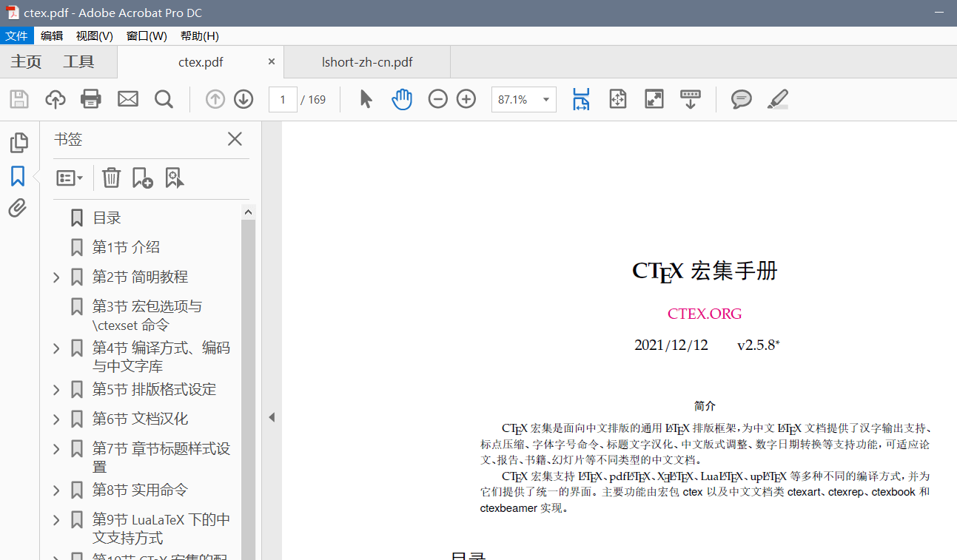Click the page number input field
The image size is (957, 560).
pos(283,99)
